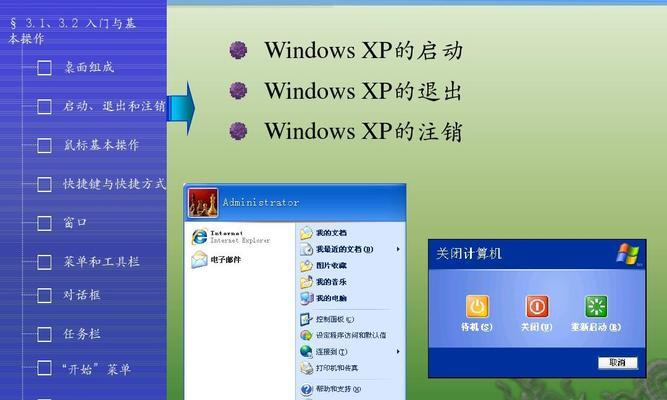
Task: Open Internet Explorer icon in Start menu
Action: click(x=199, y=237)
